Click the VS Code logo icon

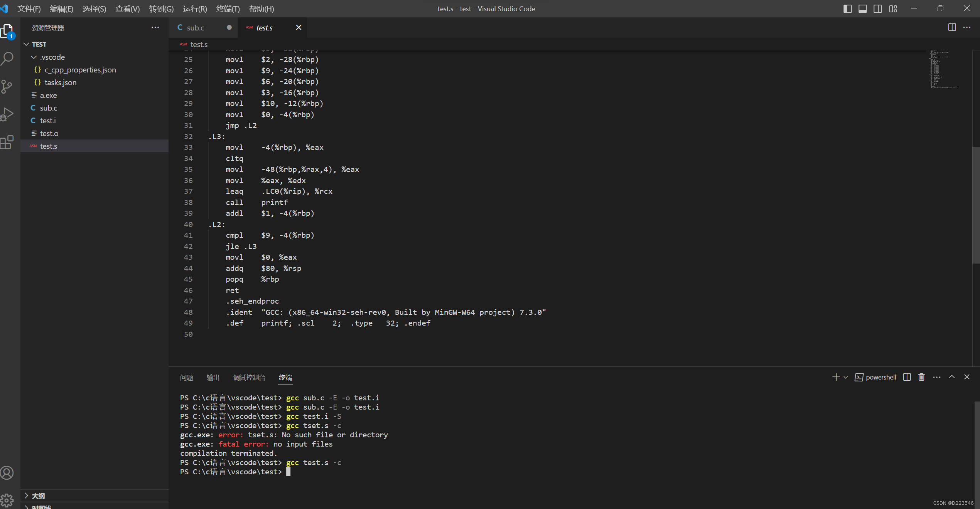pos(5,8)
